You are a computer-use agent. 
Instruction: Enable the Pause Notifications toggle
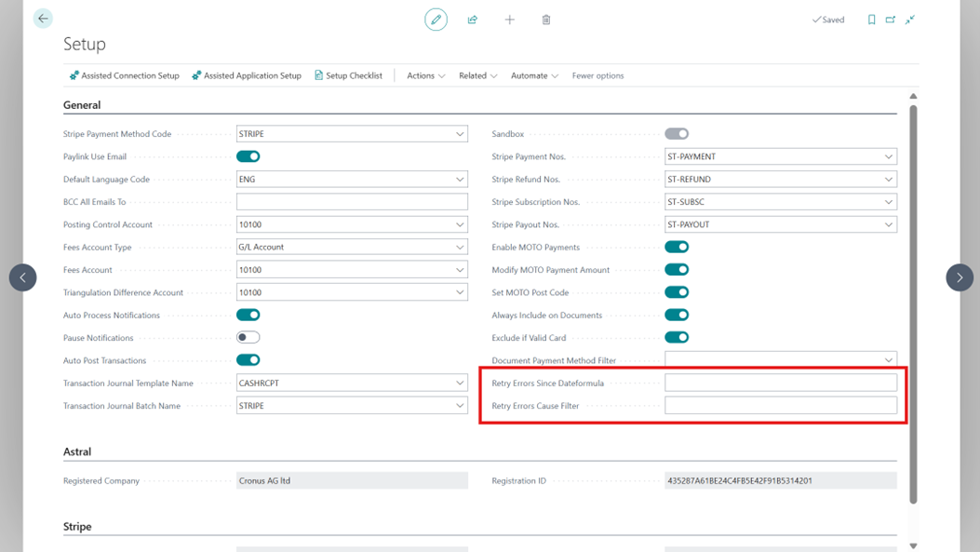point(248,338)
